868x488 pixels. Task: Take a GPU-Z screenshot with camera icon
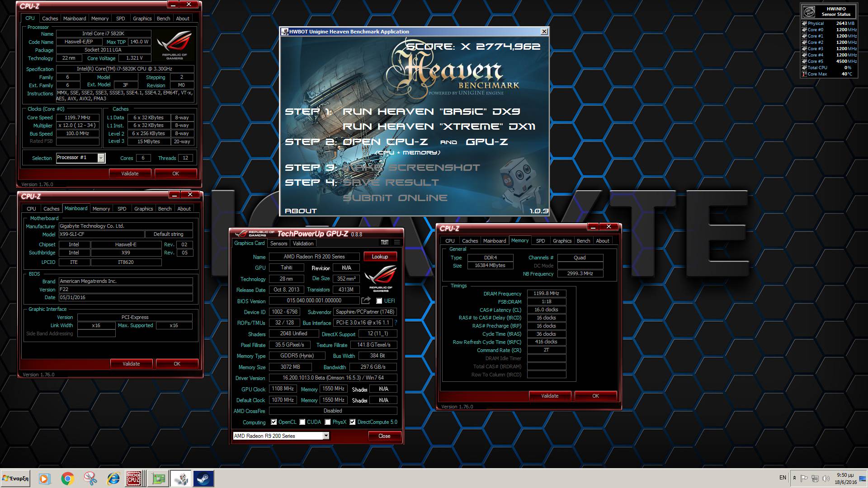[x=385, y=242]
